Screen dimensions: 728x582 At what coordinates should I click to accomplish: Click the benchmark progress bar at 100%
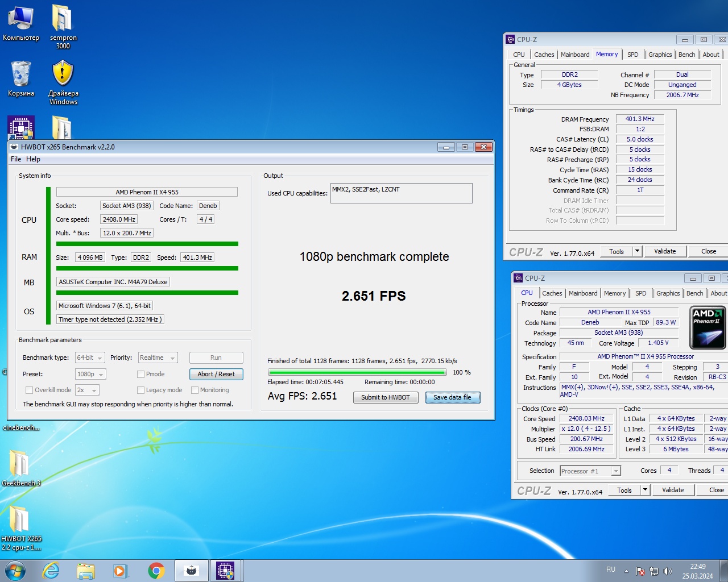tap(357, 372)
